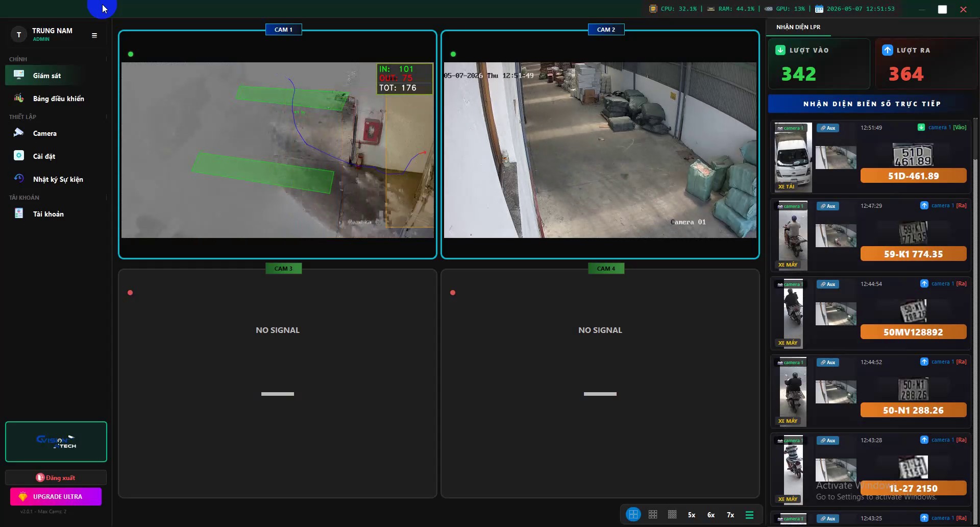Screen dimensions: 980x527
Task: Click the Tài khoản profile icon
Action: click(19, 213)
